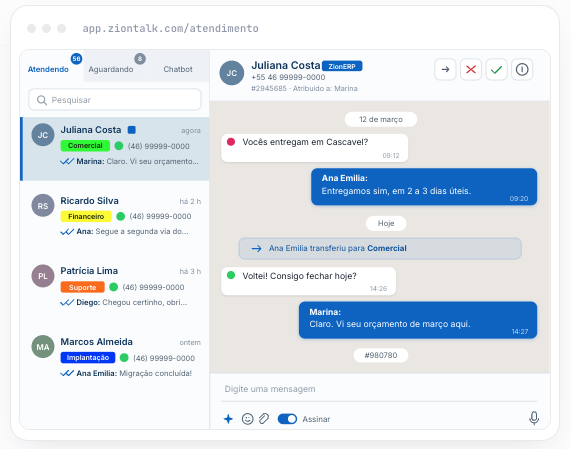The height and width of the screenshot is (449, 571).
Task: Click the 8 badge on Aguardando
Action: [140, 59]
